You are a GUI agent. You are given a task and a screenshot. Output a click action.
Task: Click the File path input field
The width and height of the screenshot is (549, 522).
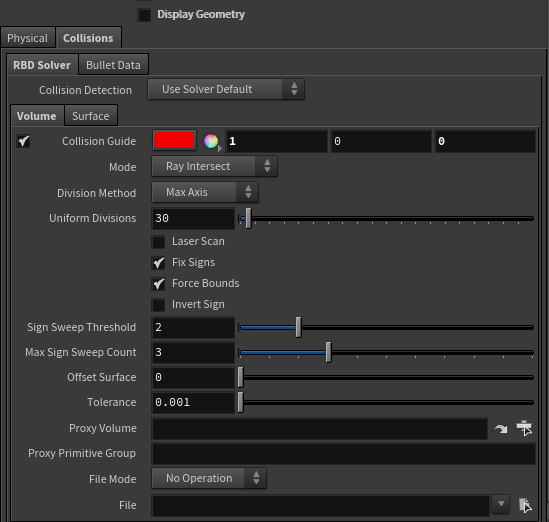coord(320,505)
